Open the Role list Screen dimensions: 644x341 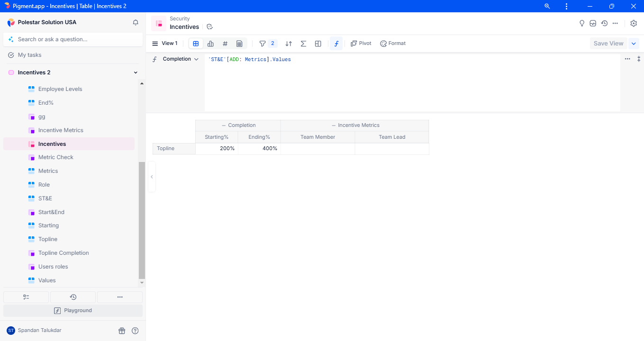click(x=44, y=185)
